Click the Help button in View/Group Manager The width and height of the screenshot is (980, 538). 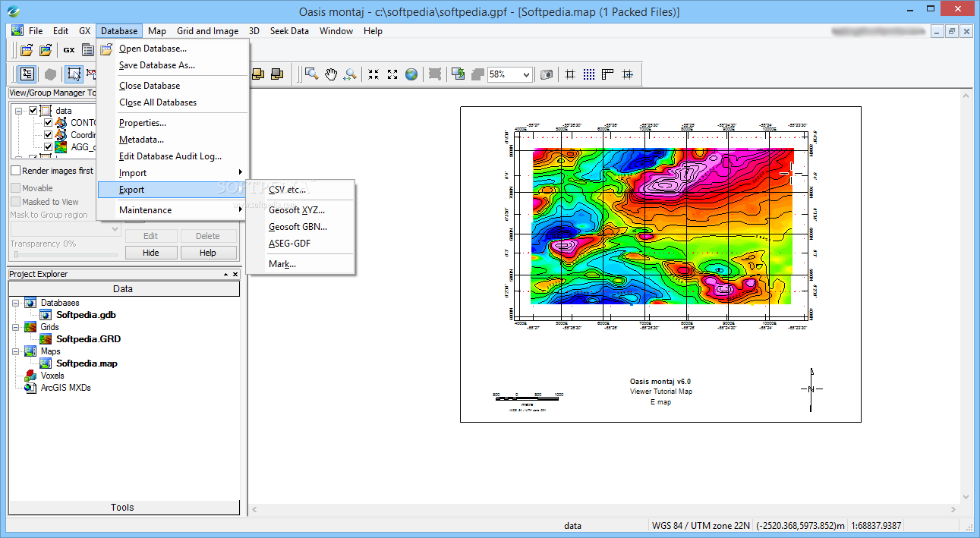coord(208,253)
